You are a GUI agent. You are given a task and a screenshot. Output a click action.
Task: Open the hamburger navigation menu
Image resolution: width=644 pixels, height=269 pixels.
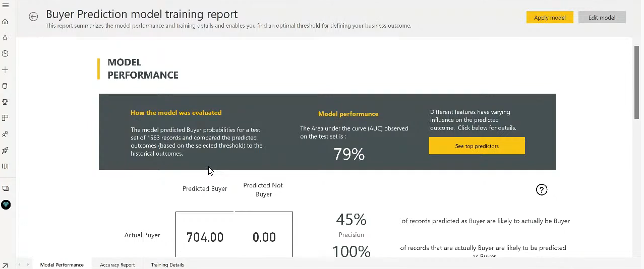tap(6, 5)
